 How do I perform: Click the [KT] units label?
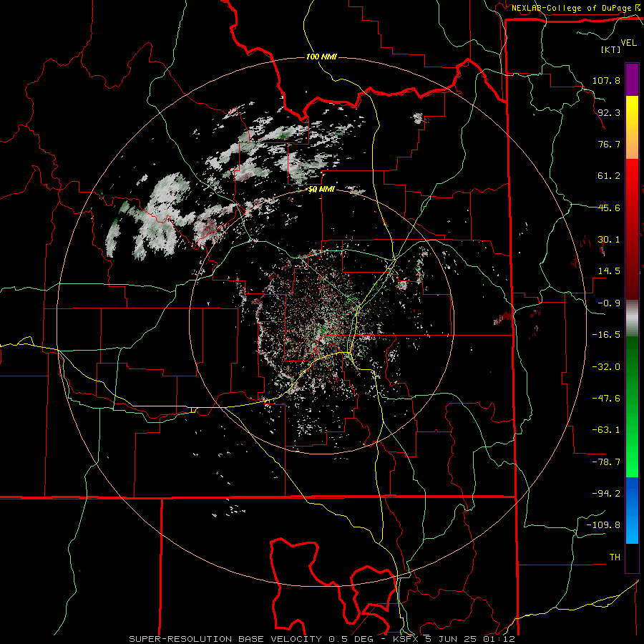click(610, 49)
